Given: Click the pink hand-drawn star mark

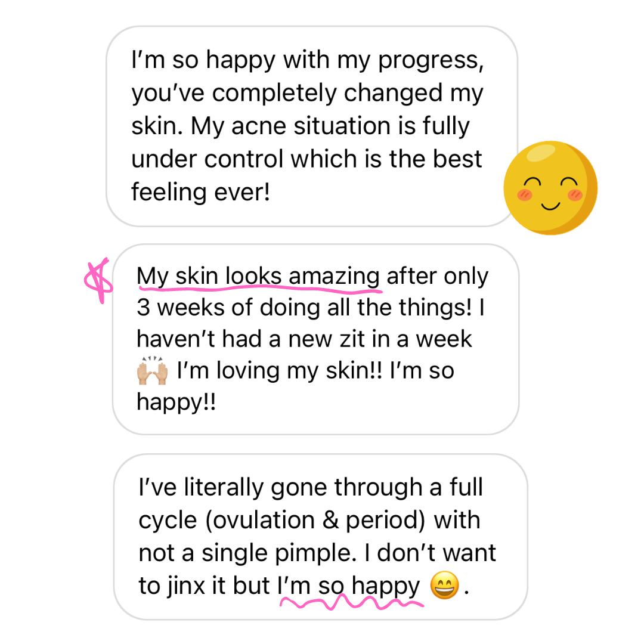Looking at the screenshot, I should [x=98, y=280].
